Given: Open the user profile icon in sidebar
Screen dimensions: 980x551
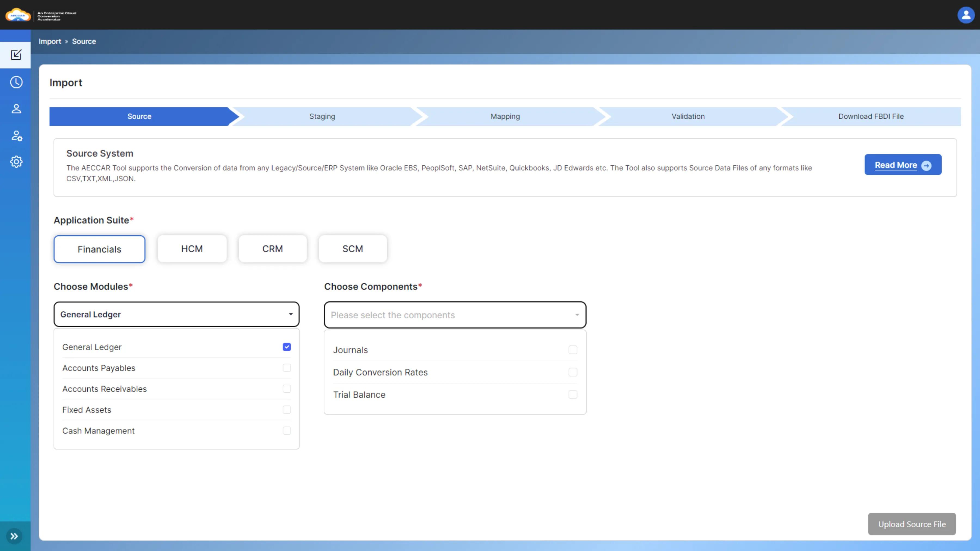Looking at the screenshot, I should (x=16, y=109).
